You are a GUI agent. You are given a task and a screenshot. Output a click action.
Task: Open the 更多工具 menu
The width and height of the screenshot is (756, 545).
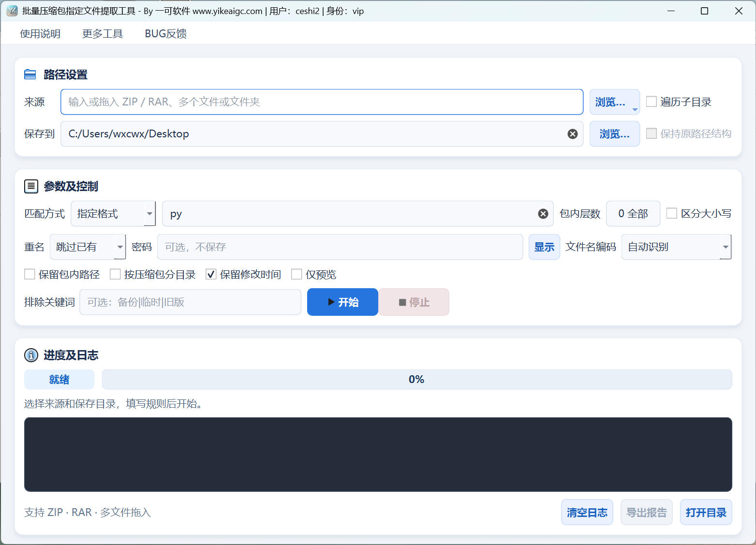point(103,33)
